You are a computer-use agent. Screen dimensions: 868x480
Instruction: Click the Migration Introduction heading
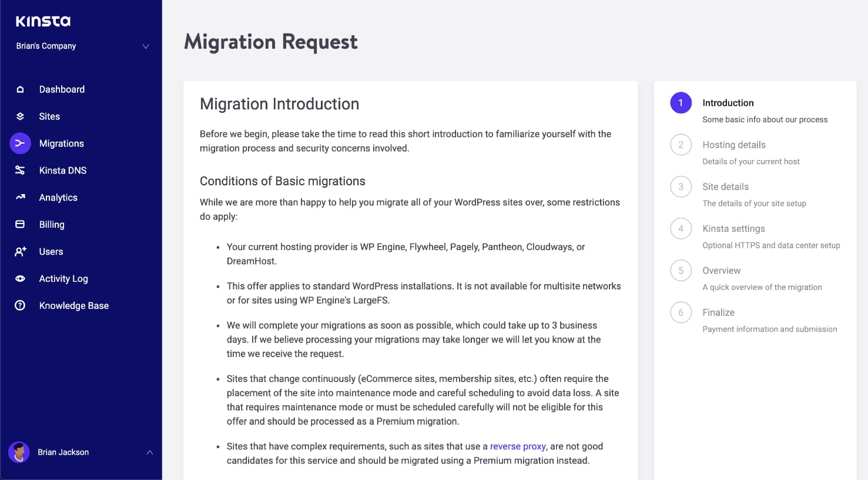pos(280,104)
